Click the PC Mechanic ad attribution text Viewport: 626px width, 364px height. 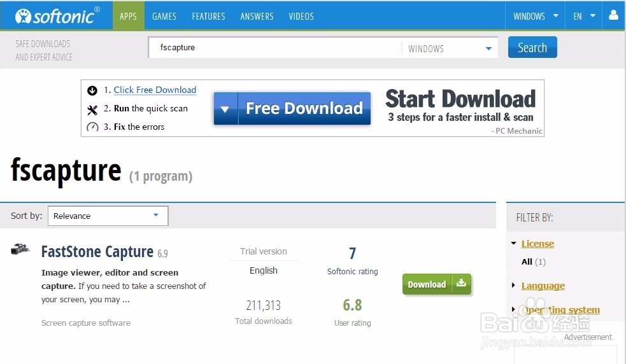(517, 131)
